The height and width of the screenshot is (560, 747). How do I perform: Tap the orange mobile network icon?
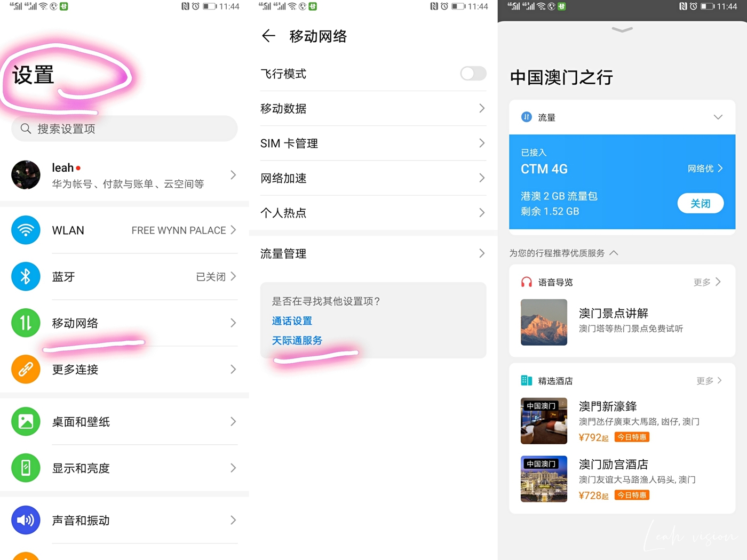26,323
